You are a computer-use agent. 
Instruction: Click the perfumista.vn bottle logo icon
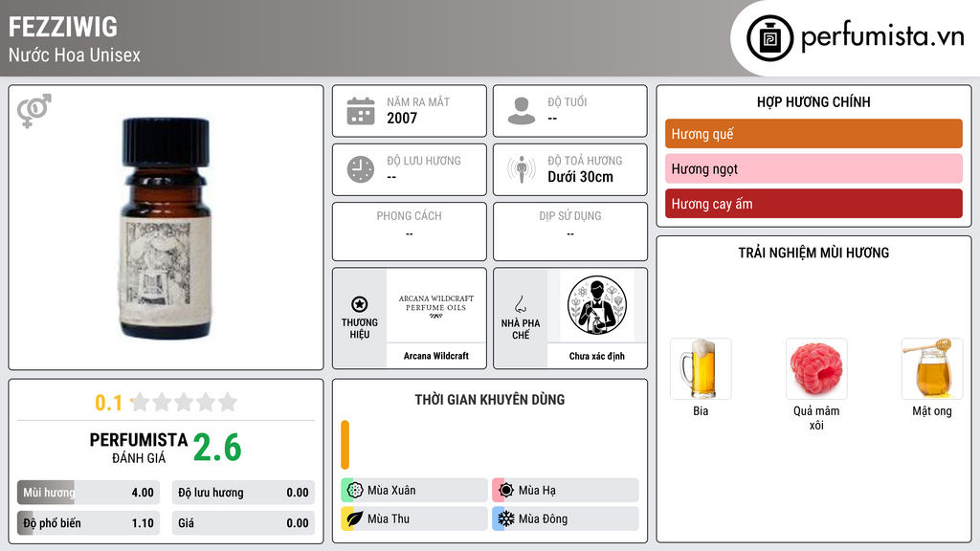769,38
